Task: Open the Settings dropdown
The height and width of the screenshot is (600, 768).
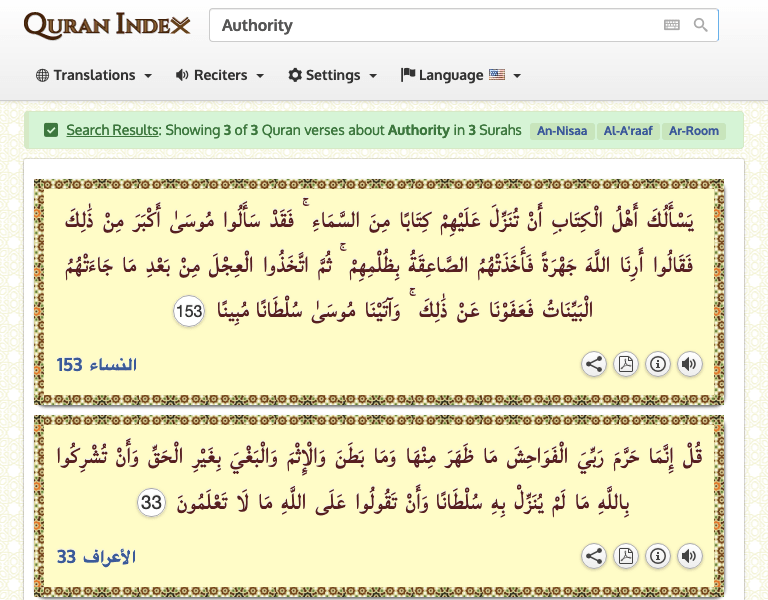Action: (x=333, y=75)
